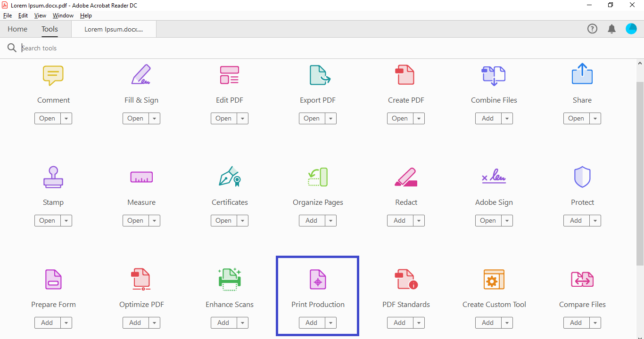The width and height of the screenshot is (644, 339).
Task: Click Open button under Adobe Sign
Action: [488, 221]
